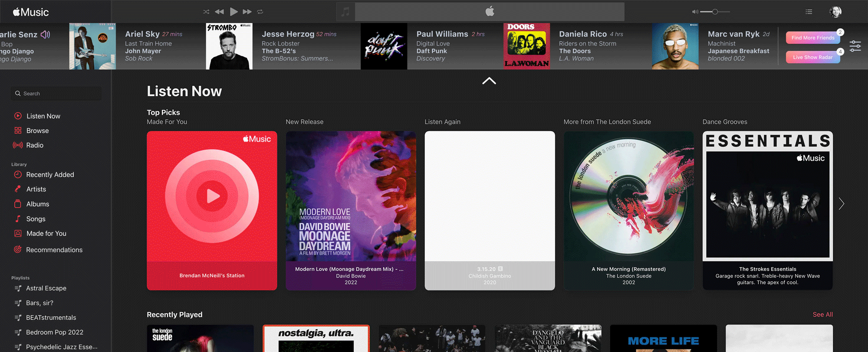Open the london suede recently played tile
The width and height of the screenshot is (868, 352).
200,339
